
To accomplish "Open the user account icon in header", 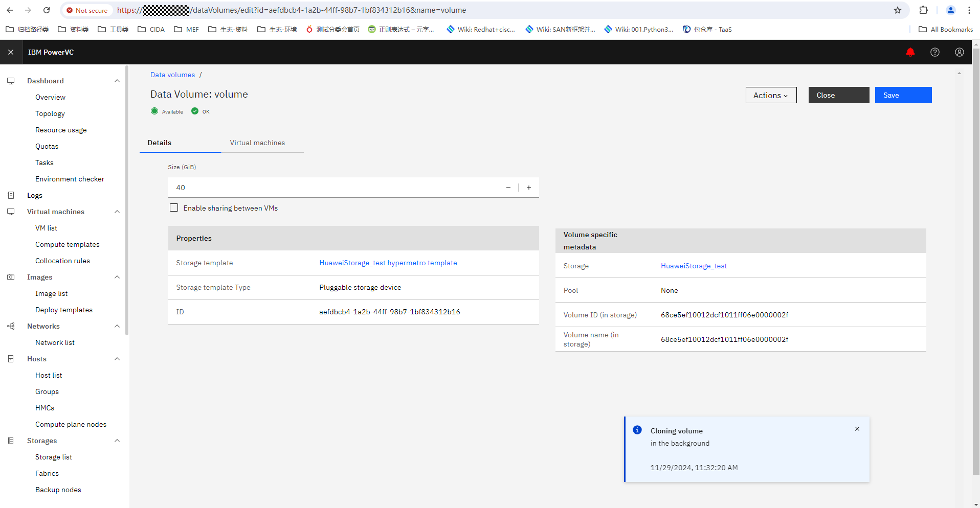I will 960,52.
